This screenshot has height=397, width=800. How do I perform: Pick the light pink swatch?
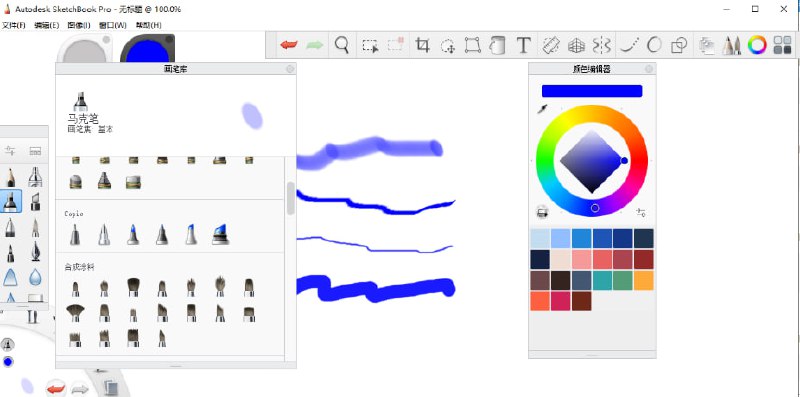(x=582, y=259)
